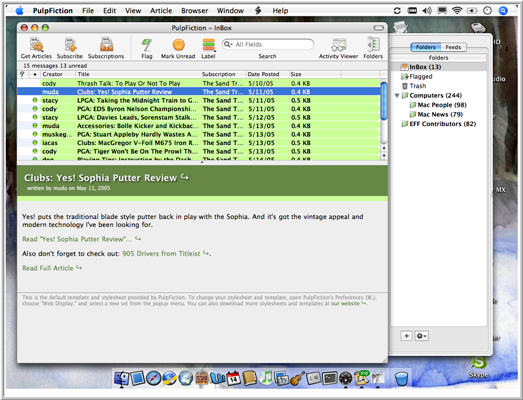Open Safari compass icon in the Dock

pos(153,378)
